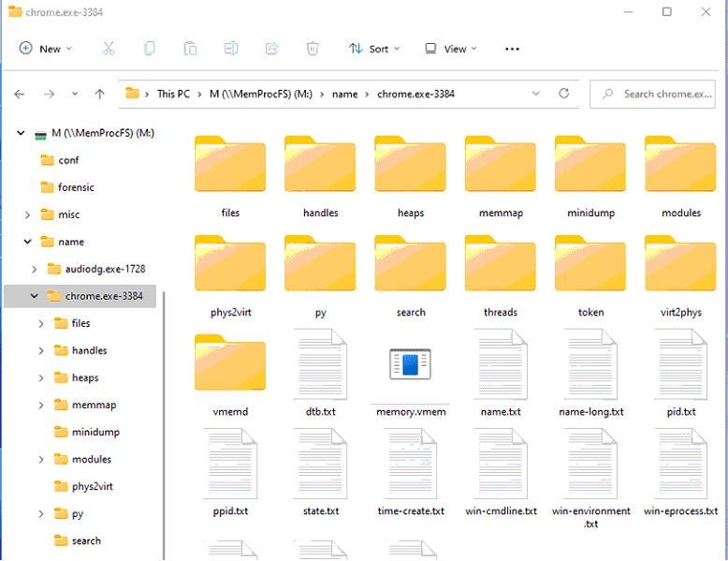Select the win-cmdline.txt file
Image resolution: width=728 pixels, height=561 pixels.
(x=501, y=473)
